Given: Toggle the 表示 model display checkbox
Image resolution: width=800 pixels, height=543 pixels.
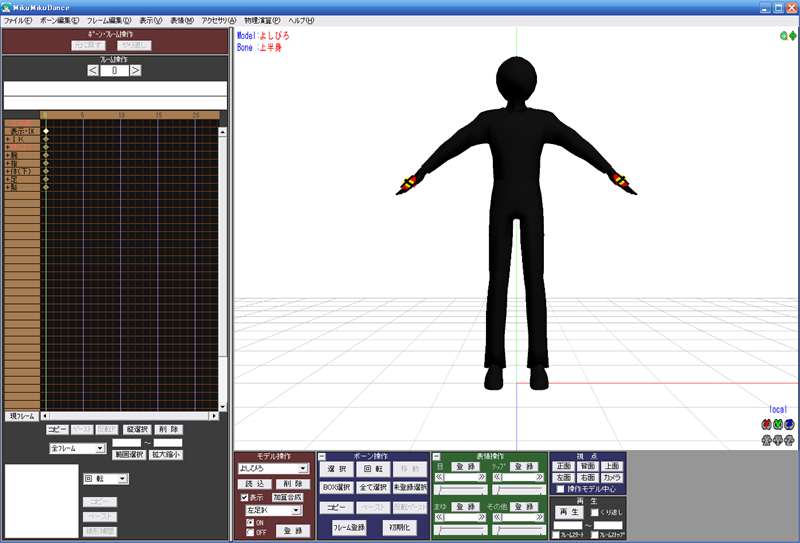Looking at the screenshot, I should click(244, 497).
